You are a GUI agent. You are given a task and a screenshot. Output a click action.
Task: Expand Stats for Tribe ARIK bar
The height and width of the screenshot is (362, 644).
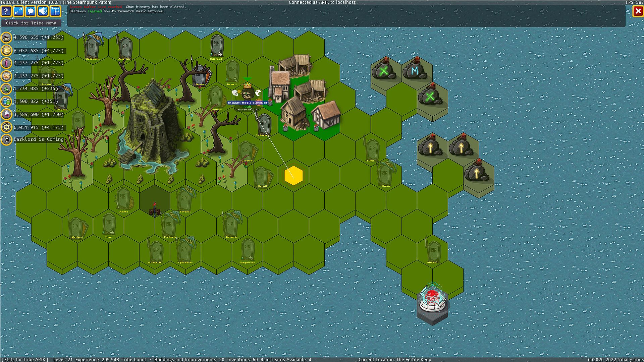25,359
